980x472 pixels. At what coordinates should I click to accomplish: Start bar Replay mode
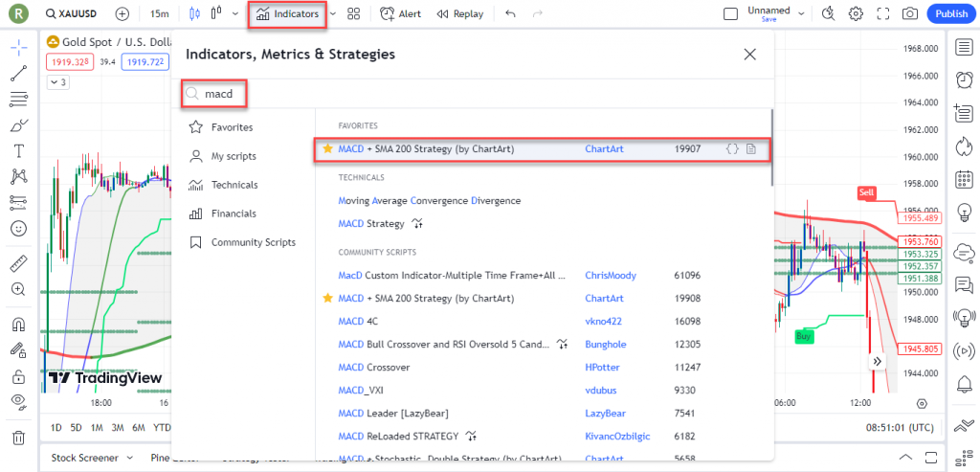tap(460, 13)
